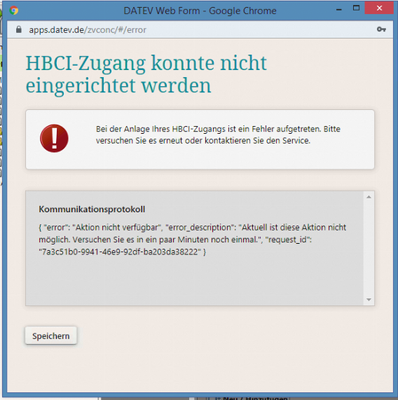Click heading 'HBCI-Zugang konnte nicht eingerichtet werden'
The image size is (398, 400).
[x=146, y=74]
